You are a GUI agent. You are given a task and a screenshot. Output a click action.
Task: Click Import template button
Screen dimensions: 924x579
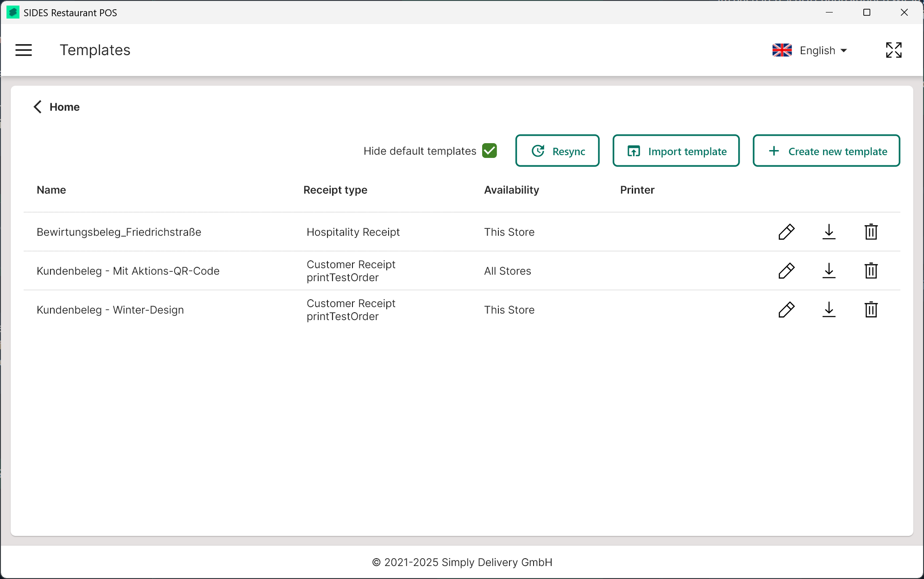676,151
